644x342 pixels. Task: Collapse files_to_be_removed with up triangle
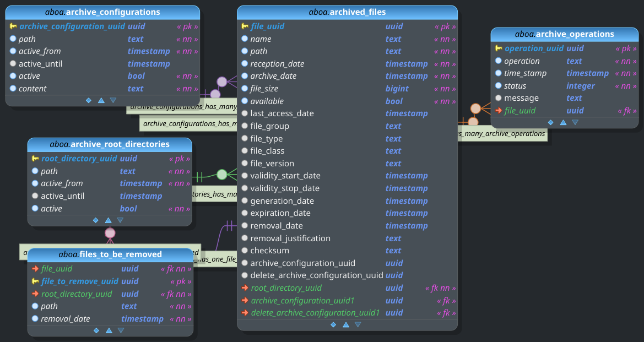[x=109, y=330]
